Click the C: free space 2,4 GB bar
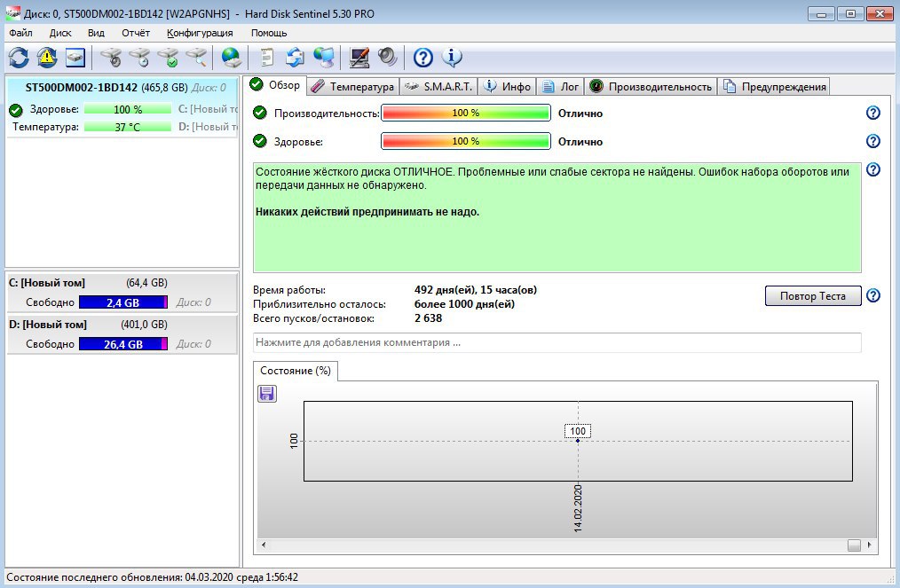The height and width of the screenshot is (588, 900). 122,302
